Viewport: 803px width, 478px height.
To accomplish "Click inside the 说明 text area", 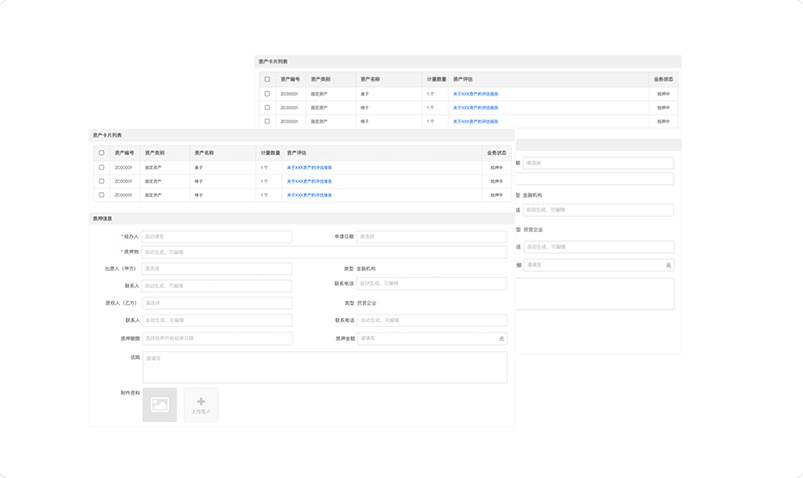I will 323,367.
